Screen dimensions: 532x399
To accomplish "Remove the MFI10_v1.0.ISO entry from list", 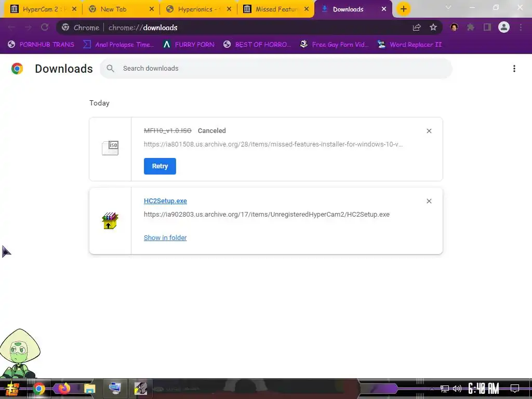I will click(429, 131).
